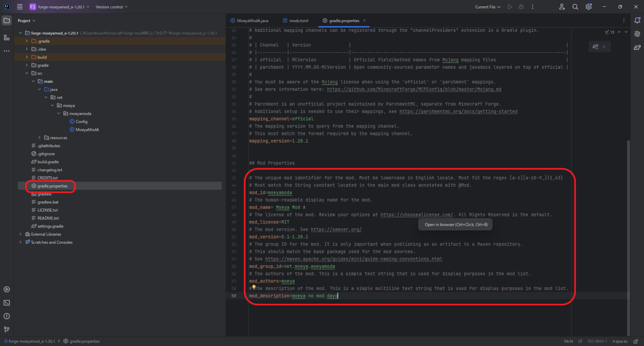Open IDE settings gear icon

click(589, 7)
